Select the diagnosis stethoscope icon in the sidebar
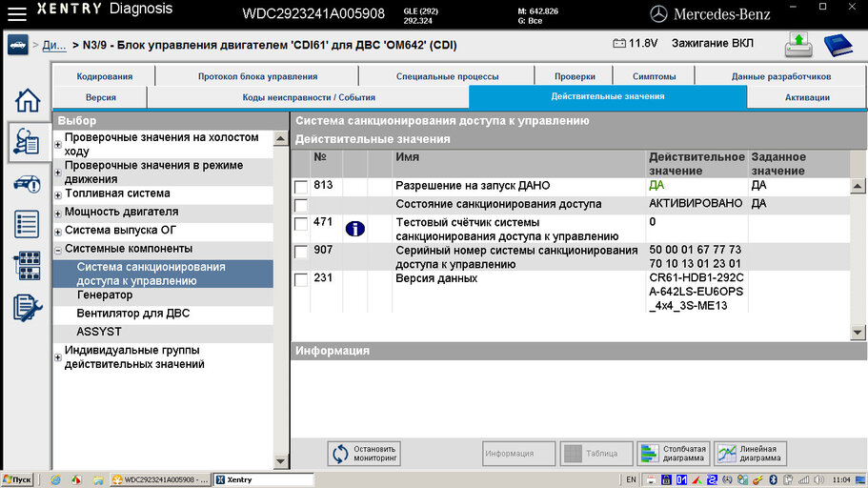This screenshot has height=488, width=868. [x=27, y=142]
